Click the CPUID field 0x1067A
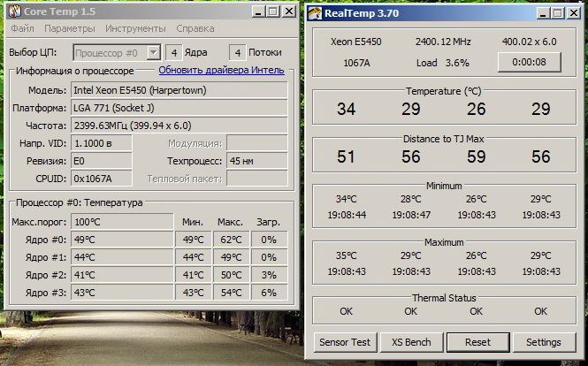588x366 pixels. coord(102,179)
